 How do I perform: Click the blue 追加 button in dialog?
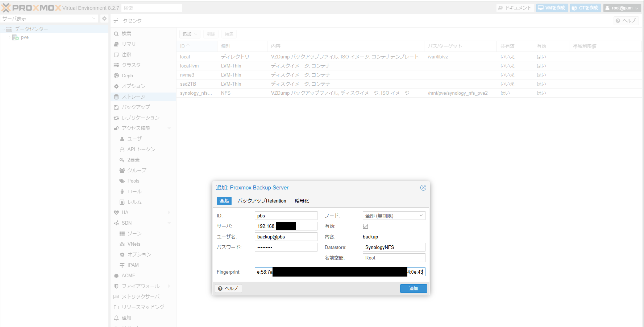(413, 288)
